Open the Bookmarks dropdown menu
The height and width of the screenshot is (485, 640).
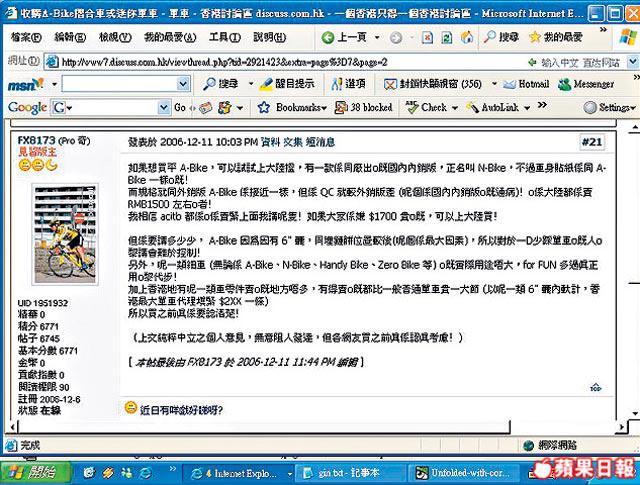(324, 109)
